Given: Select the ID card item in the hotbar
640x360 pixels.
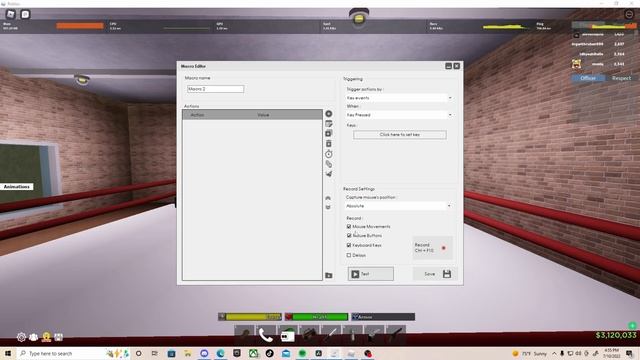Looking at the screenshot, I should 288,336.
